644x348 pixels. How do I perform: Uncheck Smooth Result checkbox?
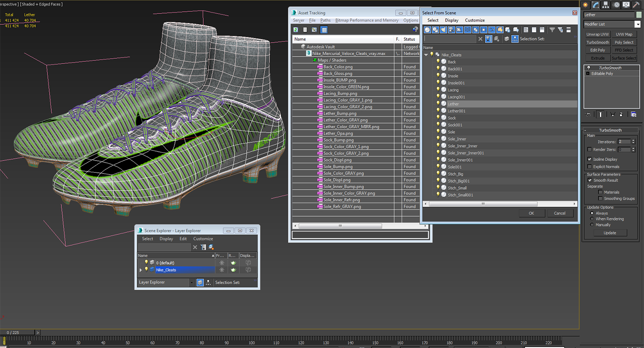coord(590,180)
